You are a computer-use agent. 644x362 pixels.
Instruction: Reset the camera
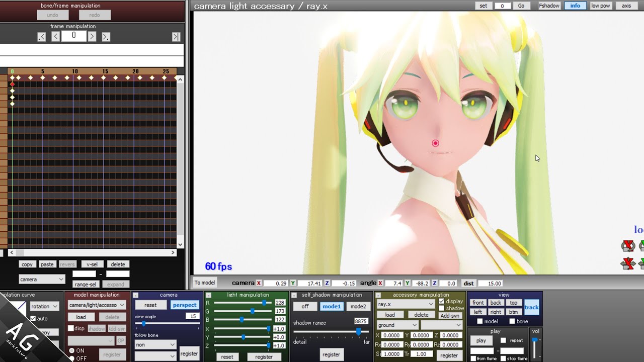click(x=150, y=305)
